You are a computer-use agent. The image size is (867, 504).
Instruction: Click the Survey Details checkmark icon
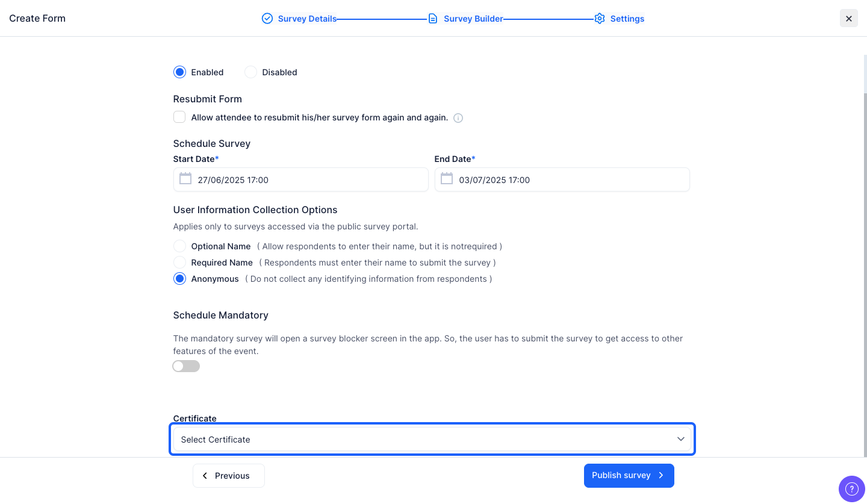[x=267, y=19]
